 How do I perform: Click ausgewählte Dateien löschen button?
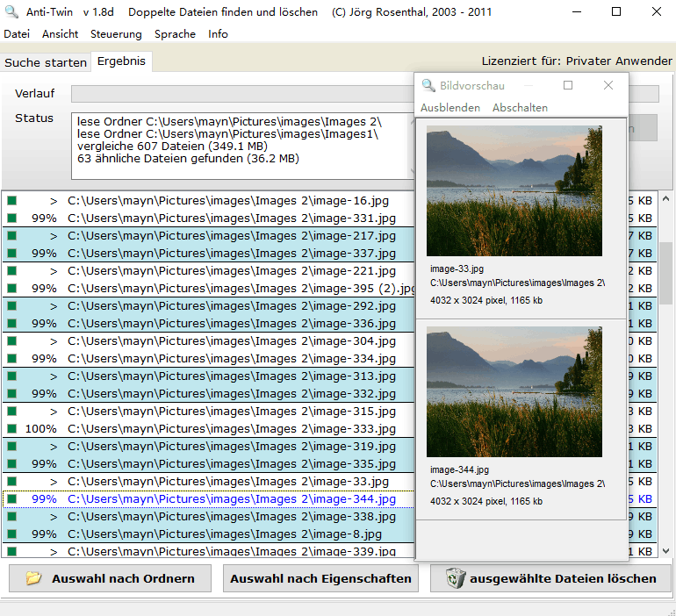pyautogui.click(x=551, y=578)
